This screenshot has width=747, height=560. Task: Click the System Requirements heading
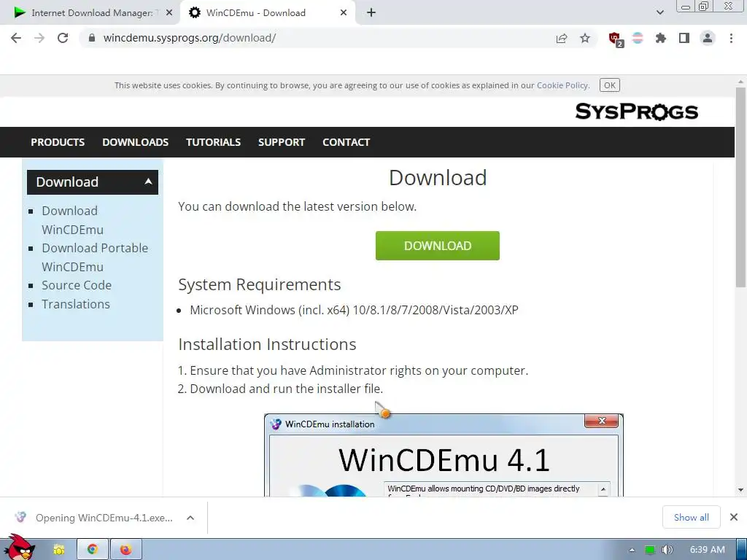point(259,284)
